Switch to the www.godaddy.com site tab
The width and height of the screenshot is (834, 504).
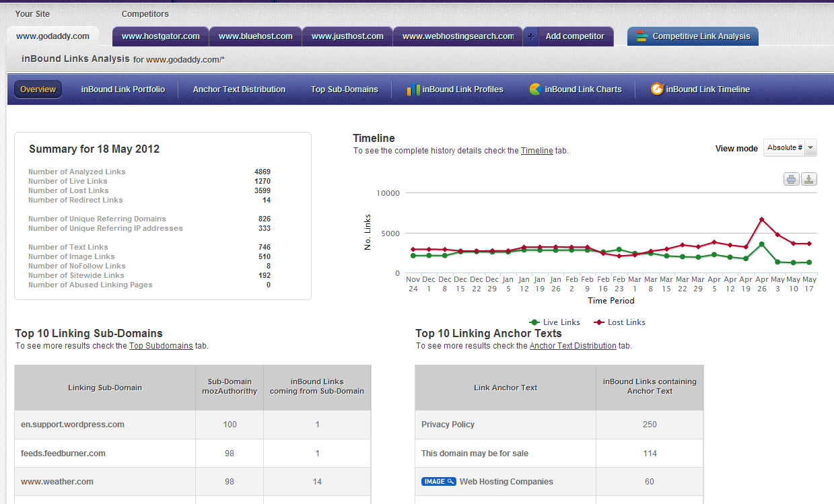pyautogui.click(x=53, y=36)
